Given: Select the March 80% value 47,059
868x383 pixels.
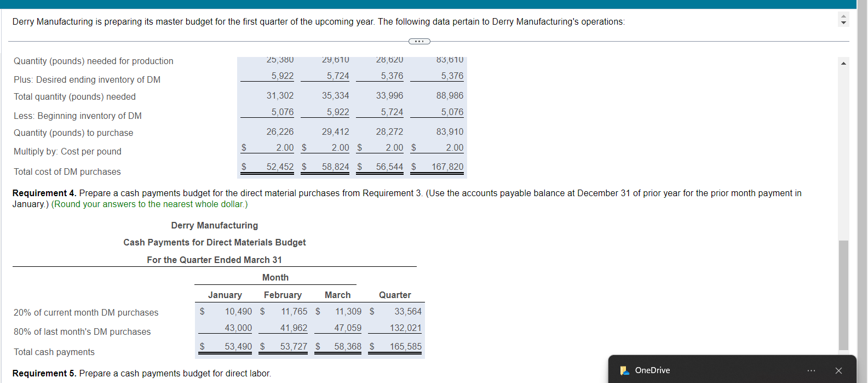Looking at the screenshot, I should 348,328.
